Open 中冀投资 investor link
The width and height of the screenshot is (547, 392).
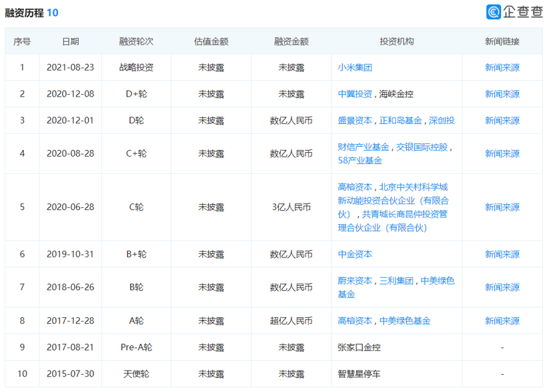click(355, 94)
